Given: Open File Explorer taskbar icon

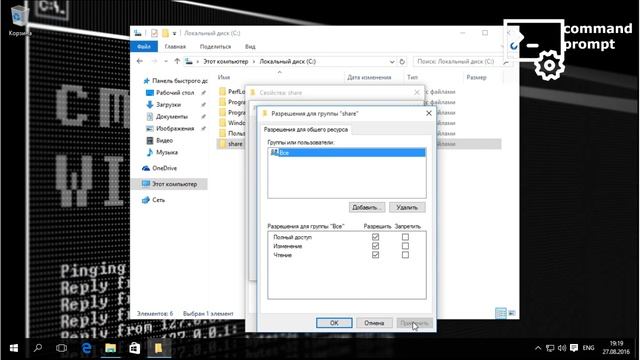Looking at the screenshot, I should (x=111, y=348).
